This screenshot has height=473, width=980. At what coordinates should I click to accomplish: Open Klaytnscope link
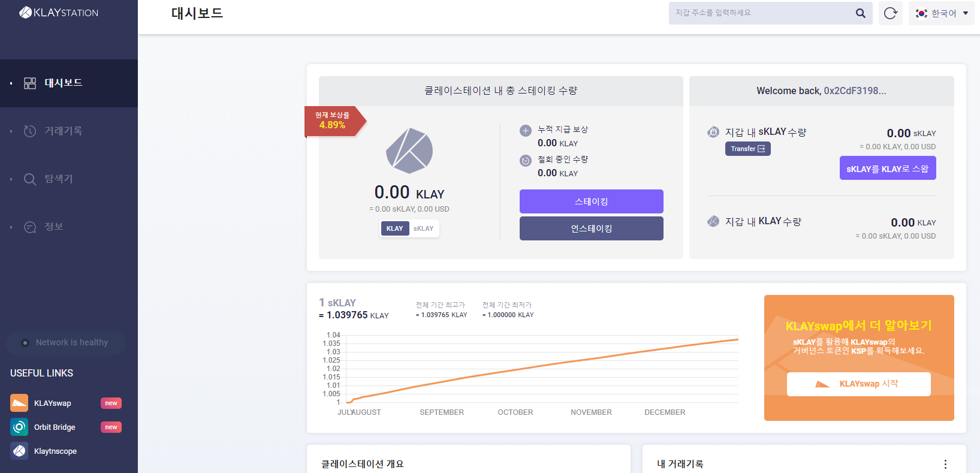(x=55, y=451)
